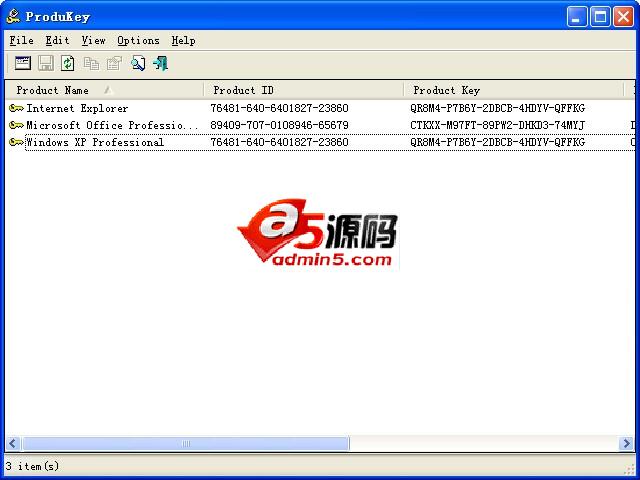Screen dimensions: 640x480
Task: Click key icon beside Internet Explorer
Action: (16, 108)
